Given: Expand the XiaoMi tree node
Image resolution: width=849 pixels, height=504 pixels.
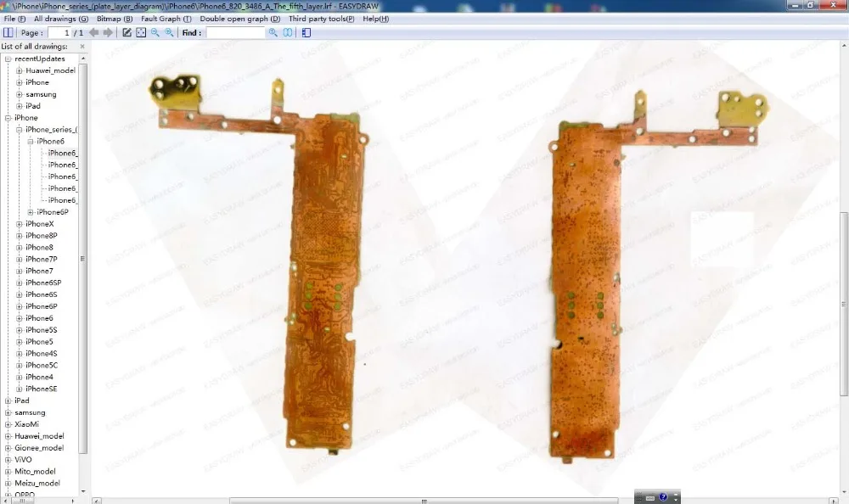Looking at the screenshot, I should click(x=8, y=424).
